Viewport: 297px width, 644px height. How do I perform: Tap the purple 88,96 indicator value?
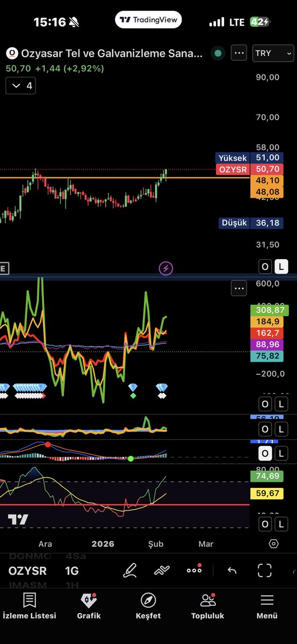pyautogui.click(x=267, y=344)
